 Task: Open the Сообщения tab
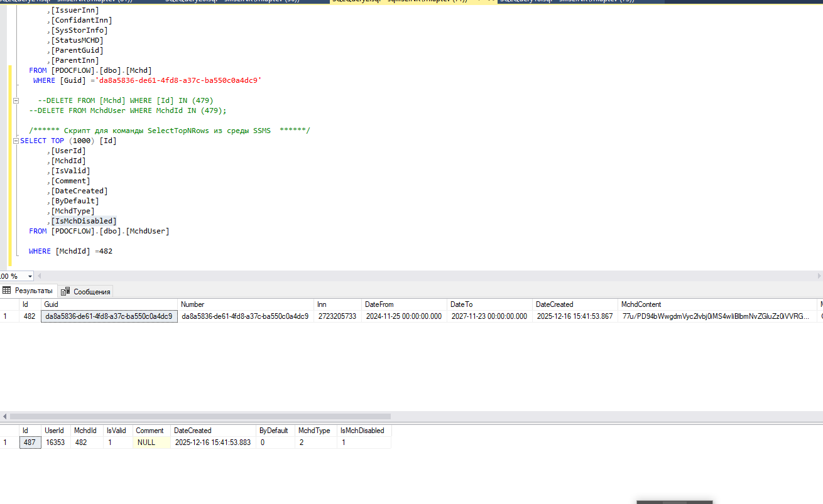click(86, 291)
